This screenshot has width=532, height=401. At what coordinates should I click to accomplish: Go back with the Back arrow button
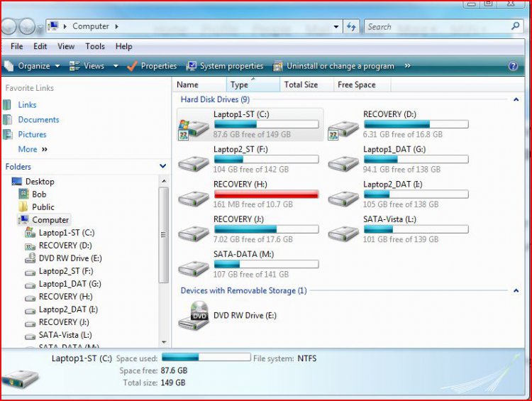coord(8,26)
